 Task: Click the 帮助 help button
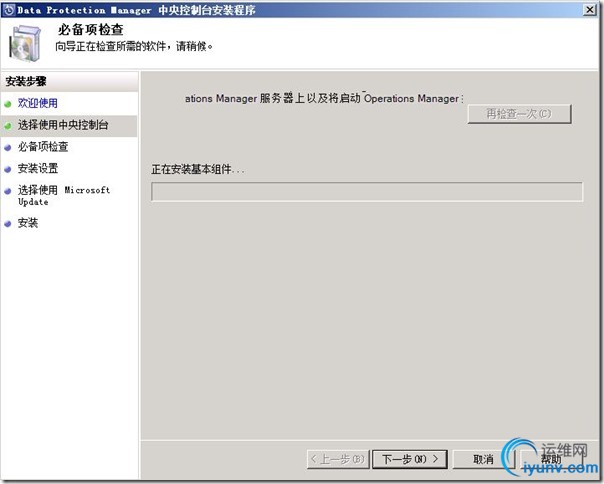(x=551, y=459)
